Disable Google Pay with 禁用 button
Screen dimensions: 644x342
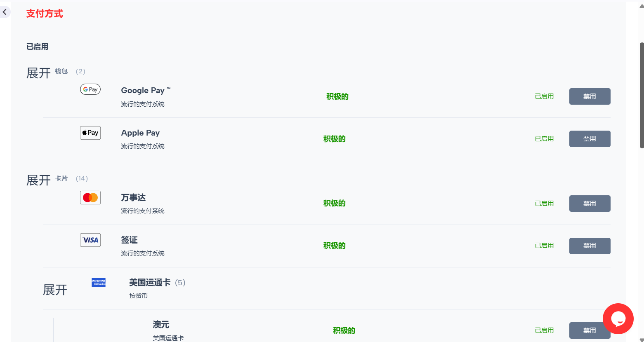(x=590, y=96)
